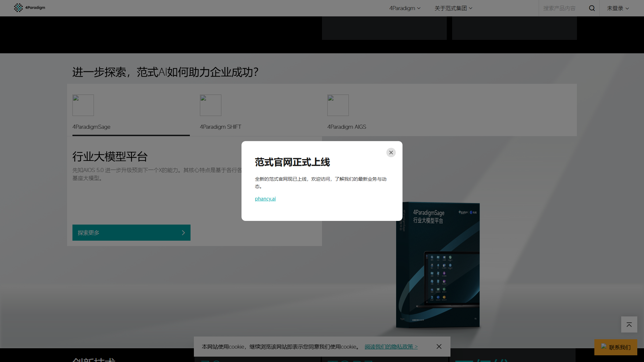Click the 行业大模型平台 heading

coord(110,157)
